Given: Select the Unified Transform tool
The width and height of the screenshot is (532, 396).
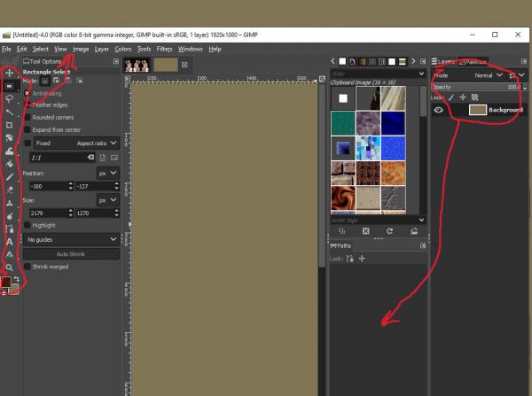Looking at the screenshot, I should (10, 138).
